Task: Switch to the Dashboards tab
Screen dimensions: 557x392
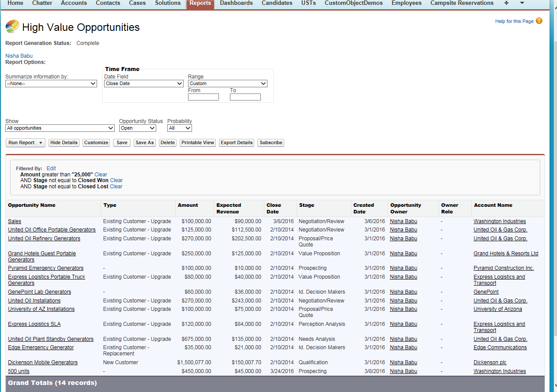Action: tap(236, 3)
